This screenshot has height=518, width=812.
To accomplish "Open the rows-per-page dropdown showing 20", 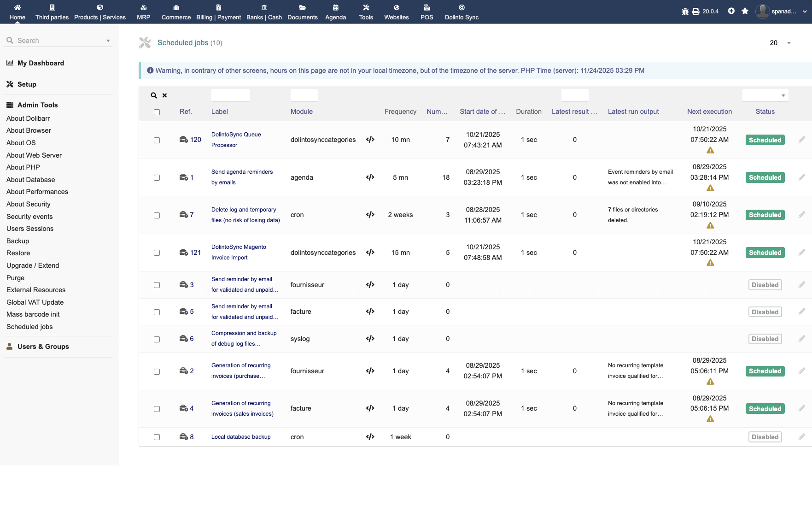I will pos(777,43).
